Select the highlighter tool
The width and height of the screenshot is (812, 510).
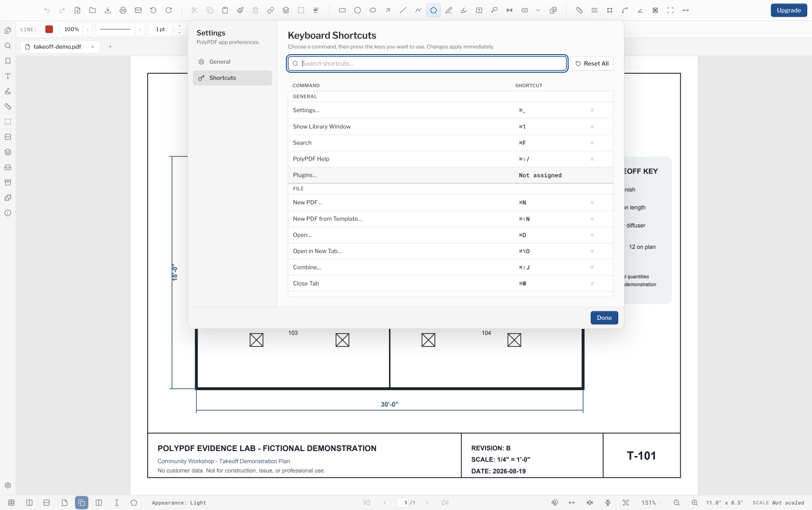[x=464, y=10]
